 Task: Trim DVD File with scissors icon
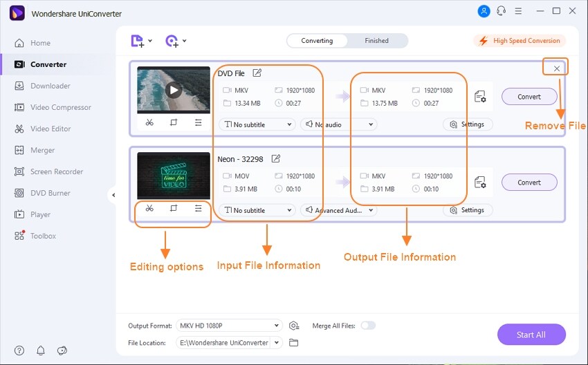tap(149, 122)
